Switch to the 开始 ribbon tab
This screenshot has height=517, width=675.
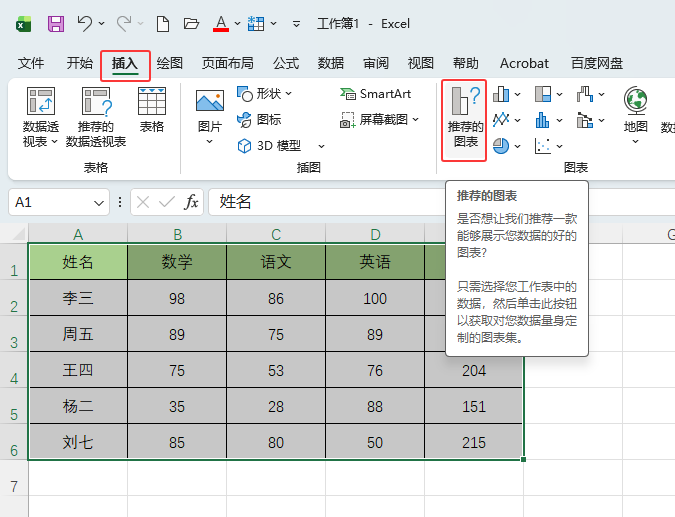80,63
